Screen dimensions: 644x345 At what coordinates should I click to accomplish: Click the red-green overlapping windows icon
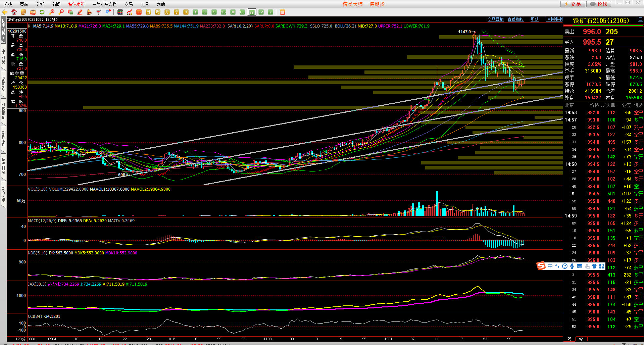[70, 12]
